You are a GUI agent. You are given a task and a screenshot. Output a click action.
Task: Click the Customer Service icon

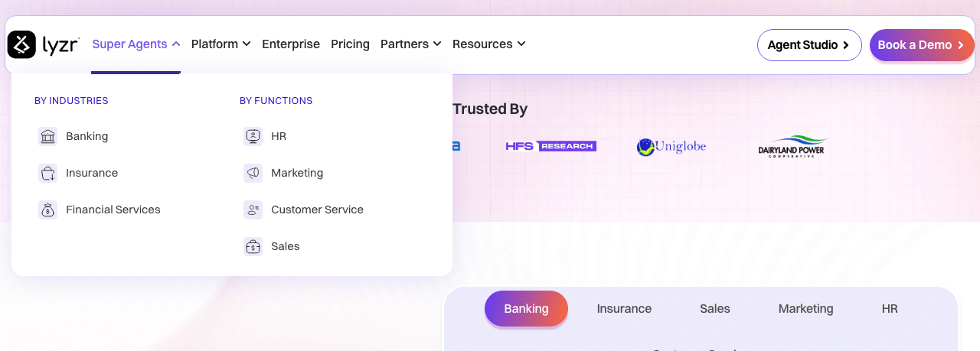tap(253, 210)
